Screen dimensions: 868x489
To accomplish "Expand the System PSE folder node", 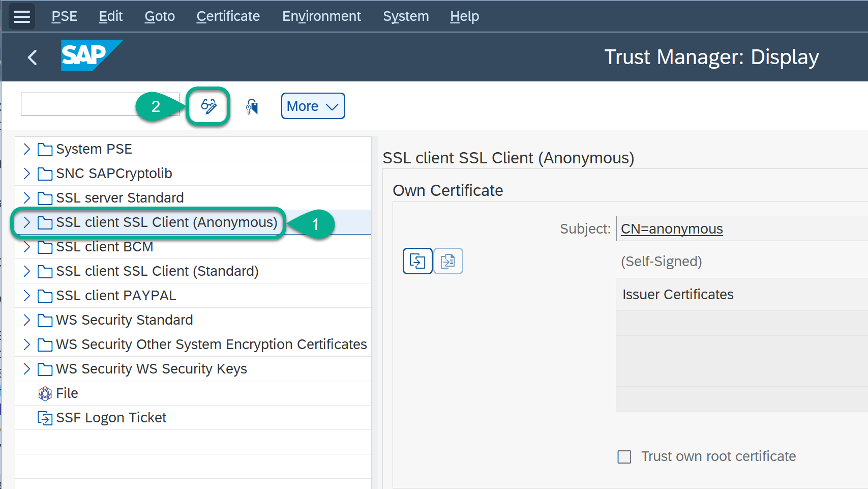I will (x=27, y=149).
